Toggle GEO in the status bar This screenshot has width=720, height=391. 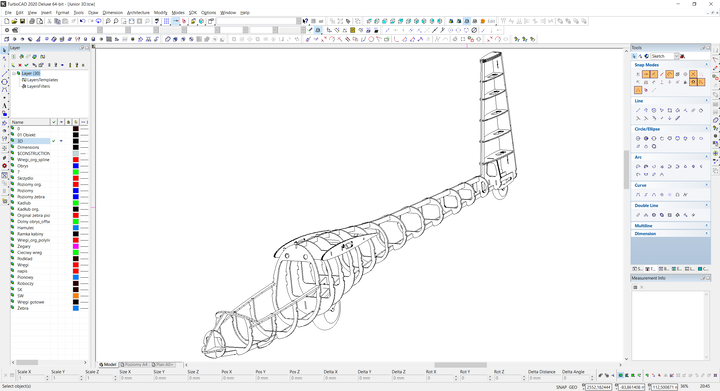[573, 387]
